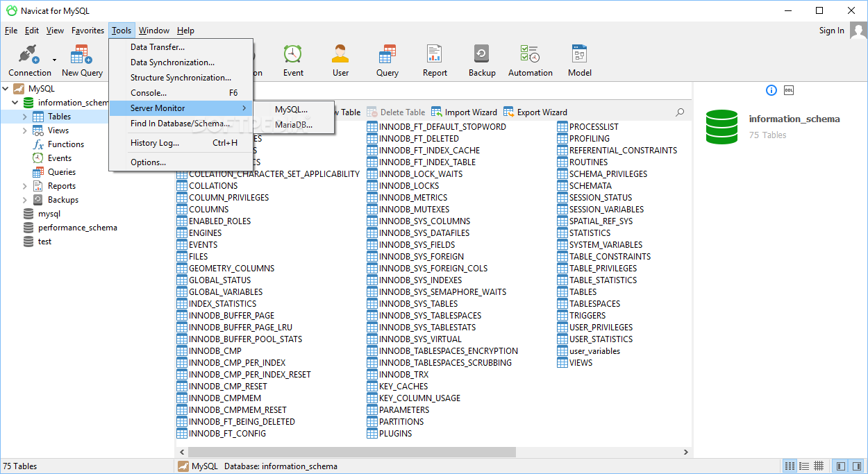Click the MySQL icon in status bar

pos(183,466)
